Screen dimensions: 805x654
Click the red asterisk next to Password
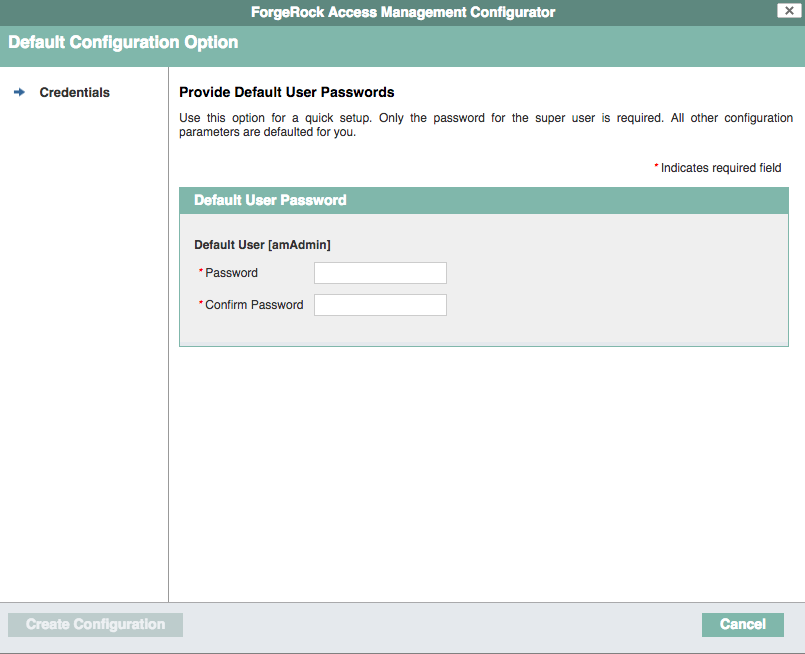pyautogui.click(x=200, y=272)
